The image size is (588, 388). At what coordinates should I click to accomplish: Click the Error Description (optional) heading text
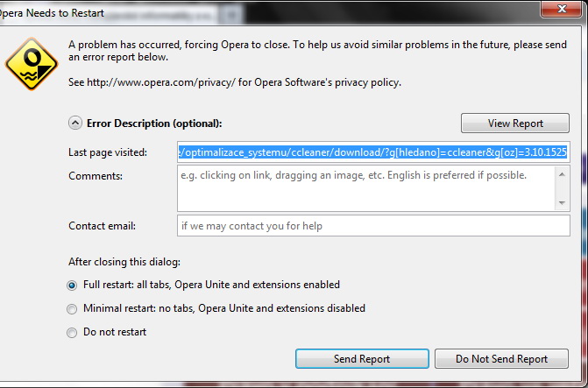coord(154,123)
